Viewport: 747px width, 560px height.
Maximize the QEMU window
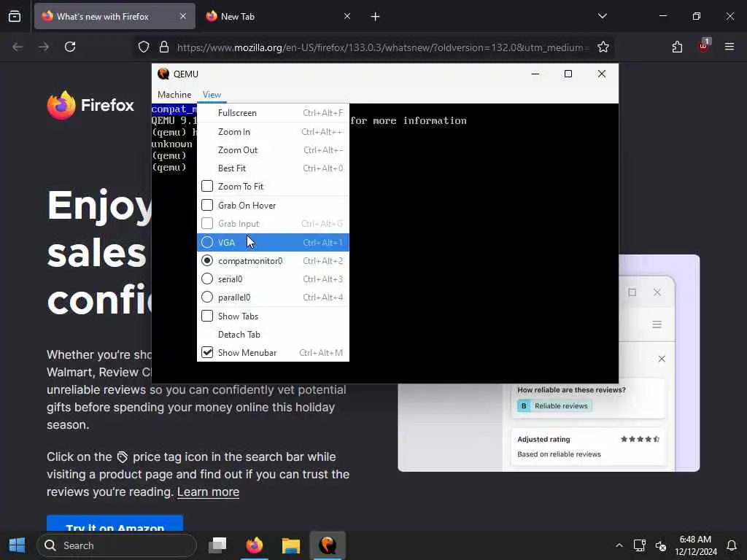pos(568,74)
